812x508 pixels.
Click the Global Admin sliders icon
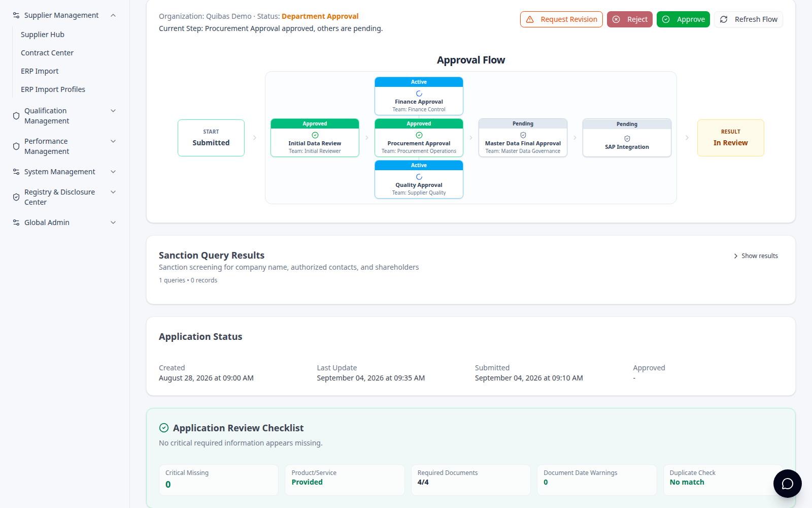coord(16,223)
